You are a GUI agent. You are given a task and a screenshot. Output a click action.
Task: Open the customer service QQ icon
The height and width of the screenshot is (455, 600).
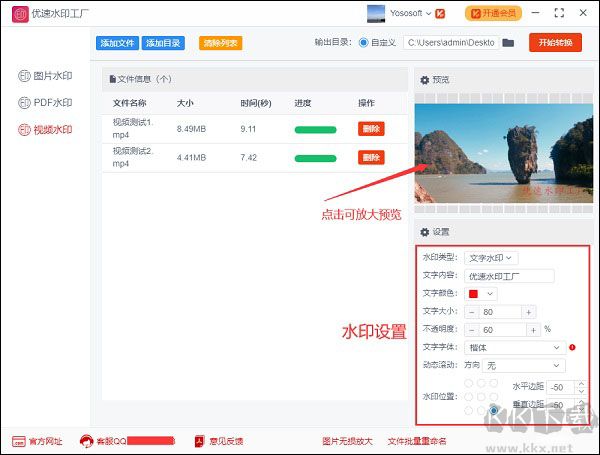(86, 440)
